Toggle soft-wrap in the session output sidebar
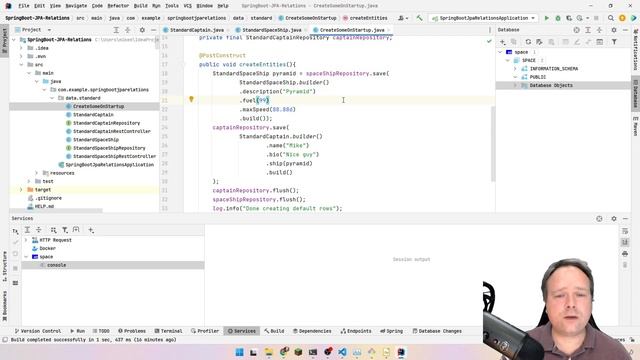The height and width of the screenshot is (360, 640). (x=625, y=231)
